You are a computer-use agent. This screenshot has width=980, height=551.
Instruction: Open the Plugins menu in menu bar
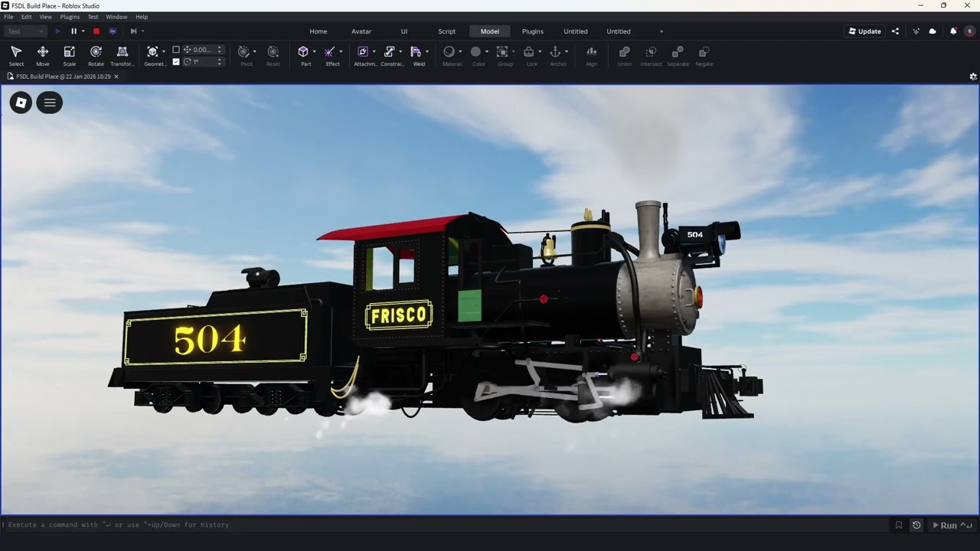tap(70, 17)
